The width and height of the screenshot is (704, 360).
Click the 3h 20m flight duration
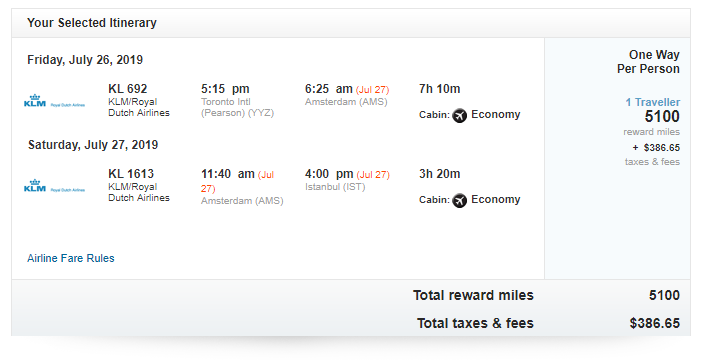[x=440, y=174]
